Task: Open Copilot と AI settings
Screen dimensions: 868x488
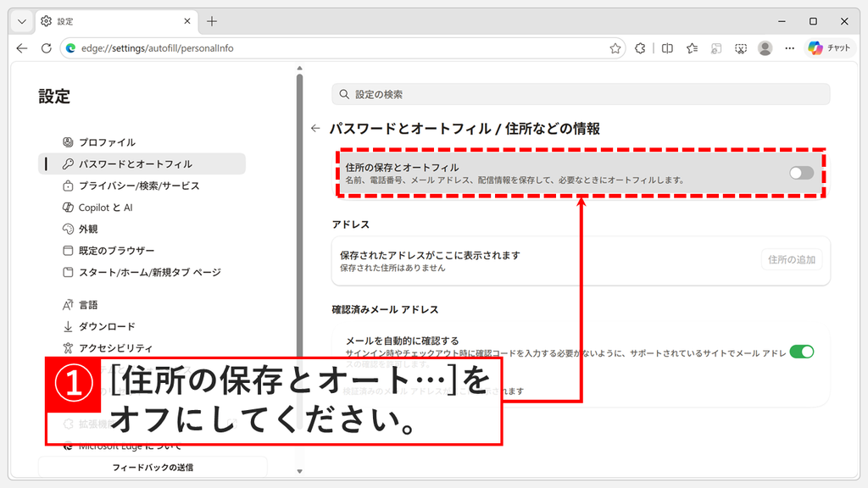Action: click(x=142, y=208)
